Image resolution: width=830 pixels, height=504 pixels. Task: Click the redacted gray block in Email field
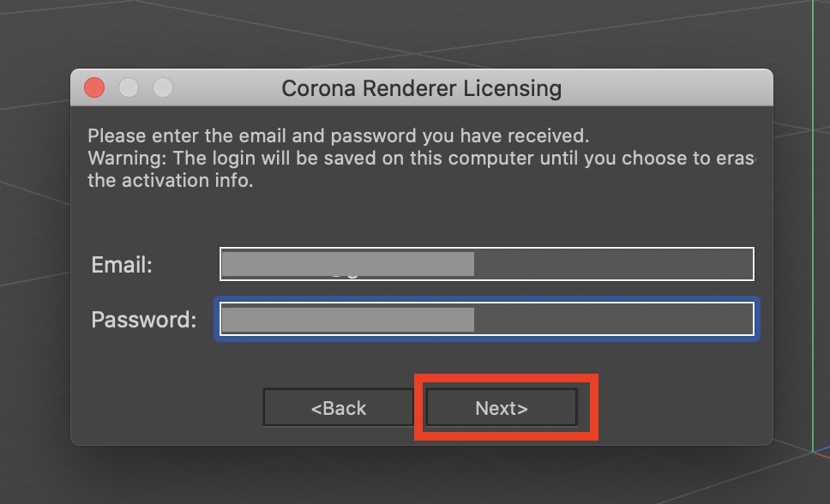(347, 264)
